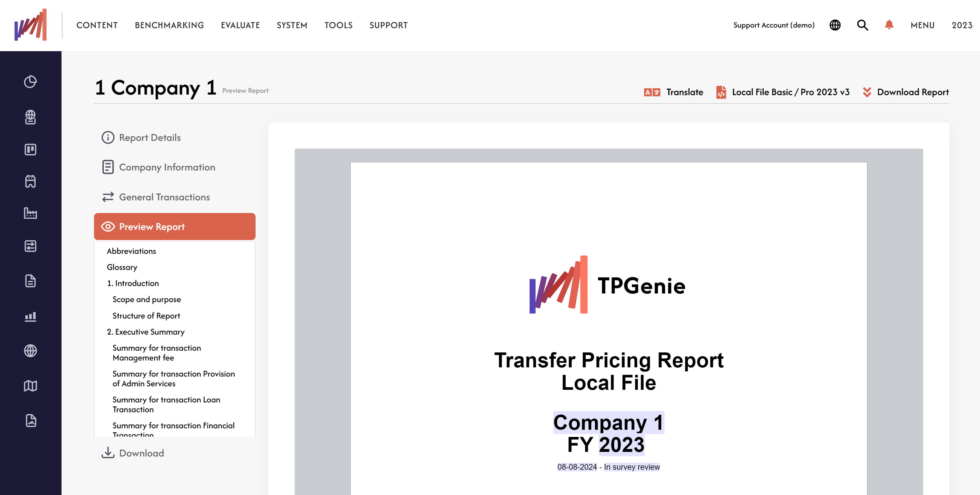Open the transactions swap sidebar icon
The height and width of the screenshot is (495, 980).
tap(30, 246)
